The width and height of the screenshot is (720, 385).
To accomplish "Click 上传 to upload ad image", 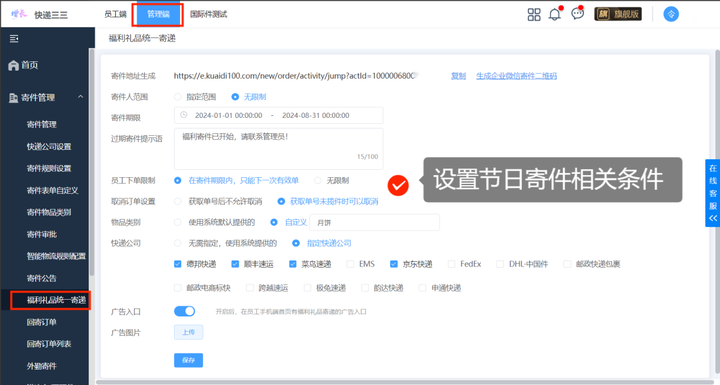I will click(x=188, y=332).
